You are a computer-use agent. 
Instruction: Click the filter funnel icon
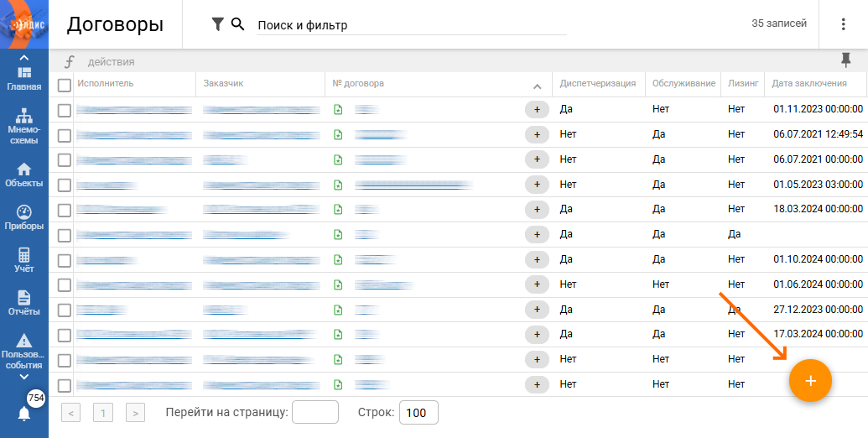point(217,23)
